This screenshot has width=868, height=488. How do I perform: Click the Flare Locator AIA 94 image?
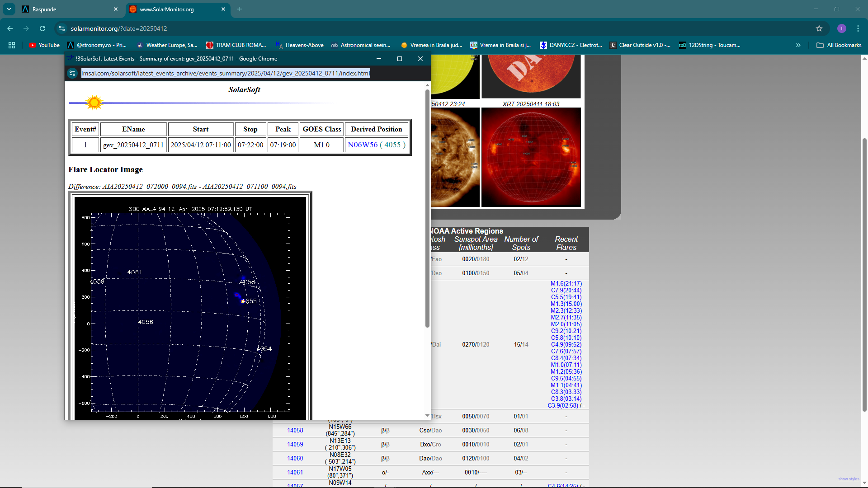pos(190,308)
